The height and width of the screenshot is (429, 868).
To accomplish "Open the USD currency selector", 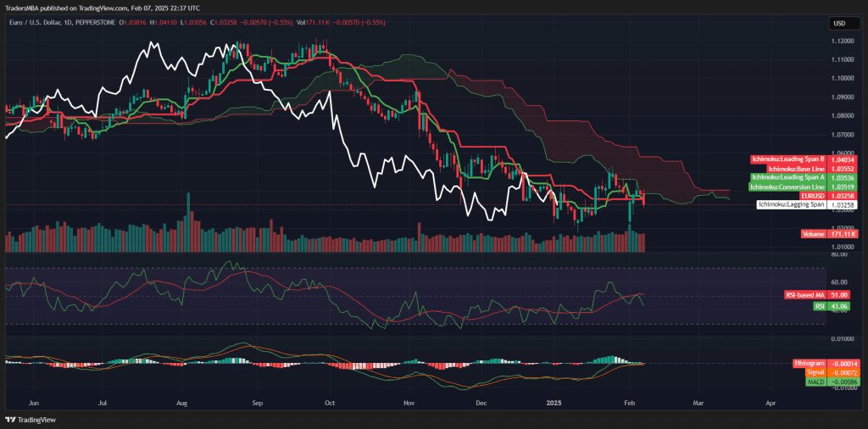I will (x=841, y=23).
